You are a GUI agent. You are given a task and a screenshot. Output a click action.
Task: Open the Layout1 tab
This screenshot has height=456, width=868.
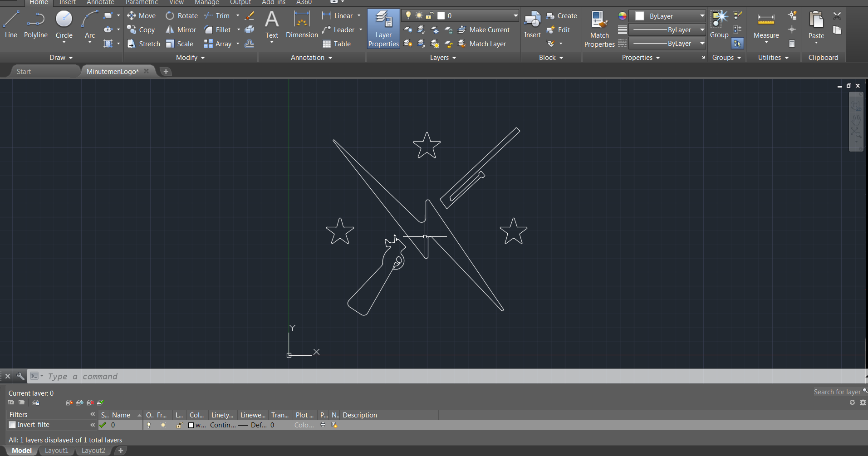56,451
